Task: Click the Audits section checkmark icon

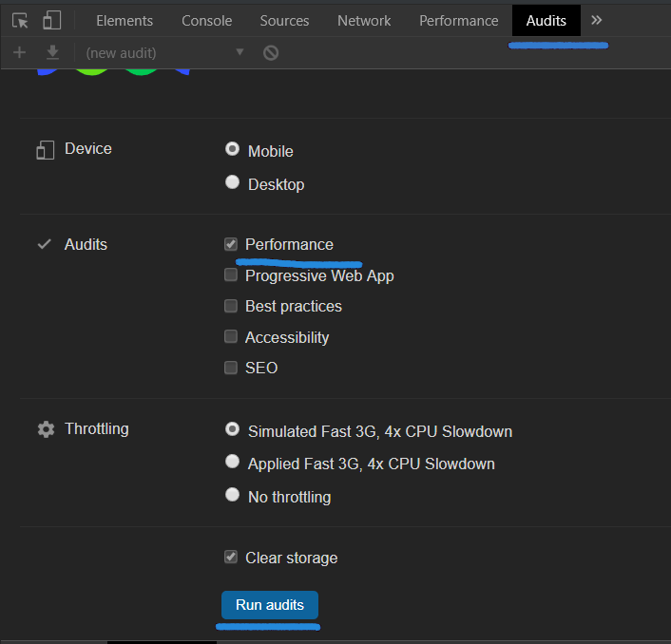Action: (45, 244)
